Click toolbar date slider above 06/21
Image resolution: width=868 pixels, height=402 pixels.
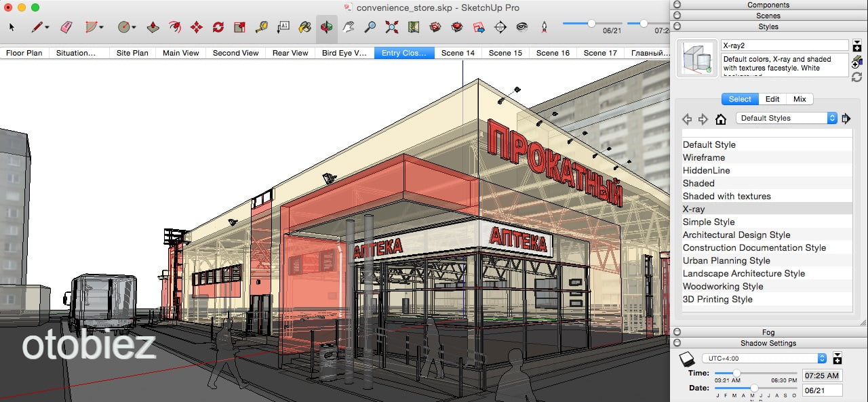tap(593, 23)
